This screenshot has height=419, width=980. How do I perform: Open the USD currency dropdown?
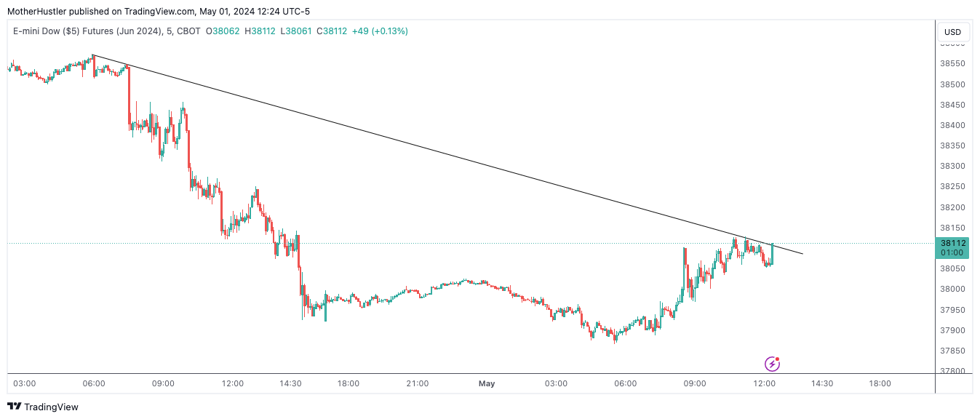tap(952, 32)
